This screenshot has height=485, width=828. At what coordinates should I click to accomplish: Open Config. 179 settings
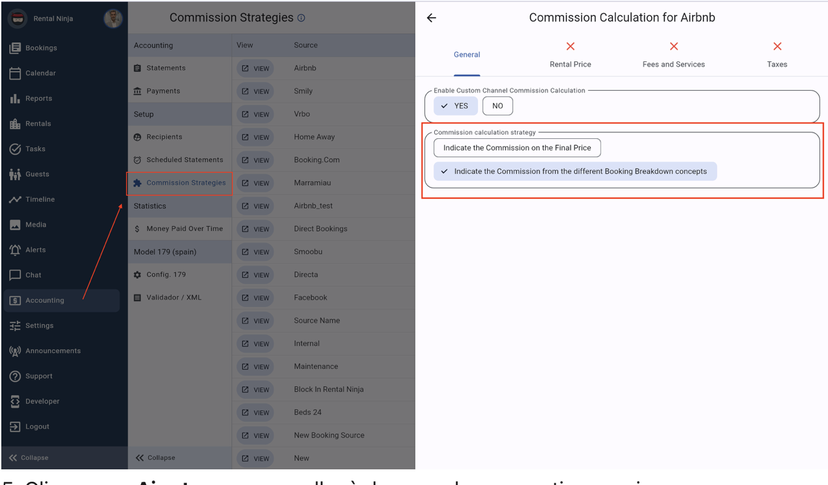tap(180, 275)
